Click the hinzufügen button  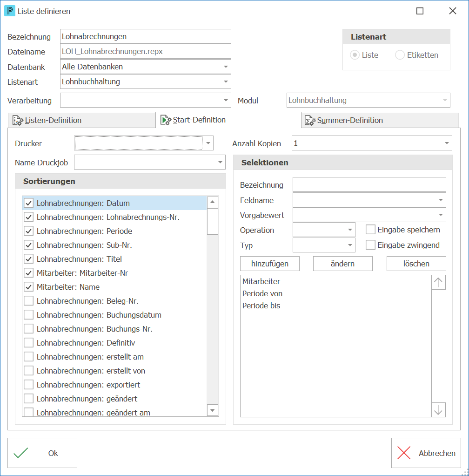(x=270, y=264)
